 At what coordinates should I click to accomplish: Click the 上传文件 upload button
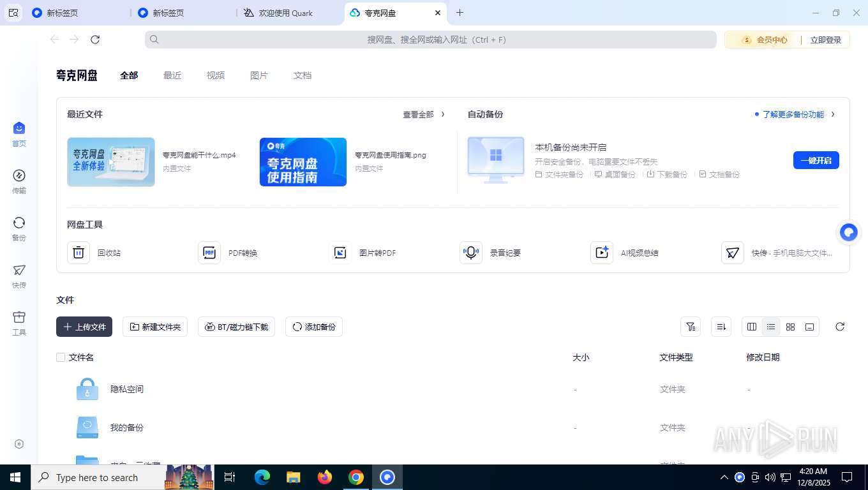pos(84,327)
